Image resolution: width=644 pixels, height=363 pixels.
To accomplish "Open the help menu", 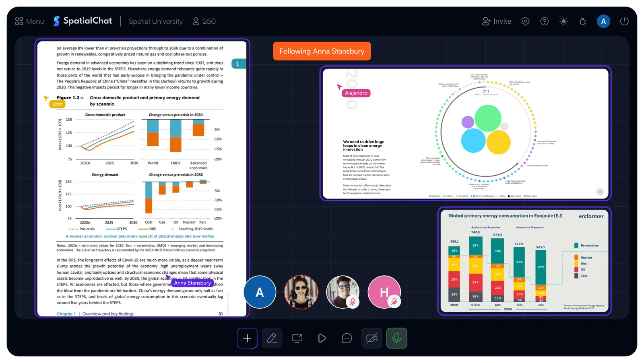I will [544, 21].
